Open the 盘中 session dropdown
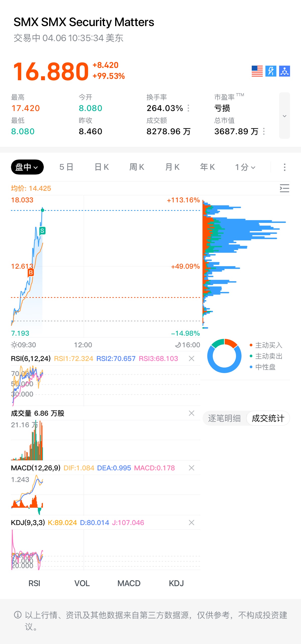301x644 pixels. pyautogui.click(x=27, y=167)
